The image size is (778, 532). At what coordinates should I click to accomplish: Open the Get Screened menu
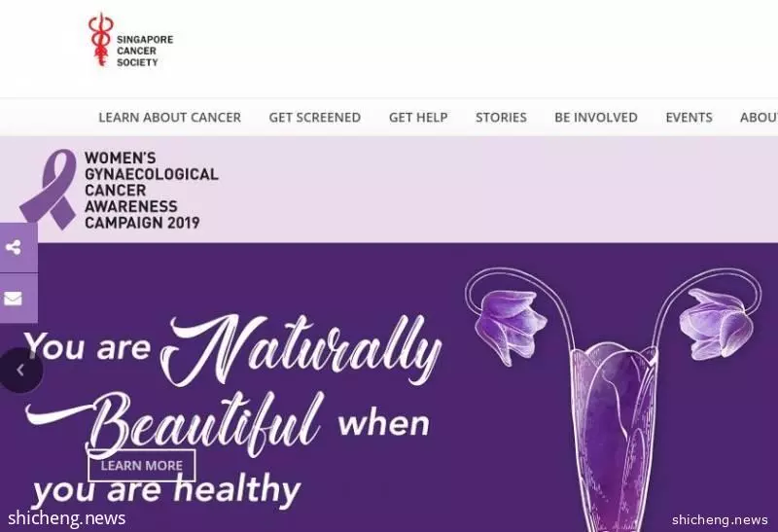314,118
